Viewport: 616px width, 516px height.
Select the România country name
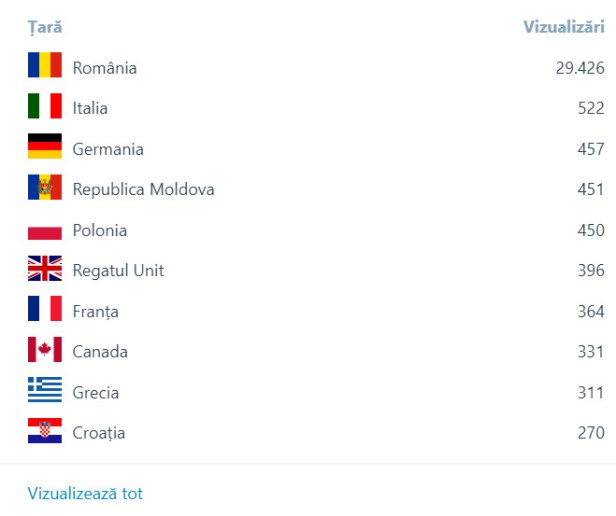pos(104,68)
